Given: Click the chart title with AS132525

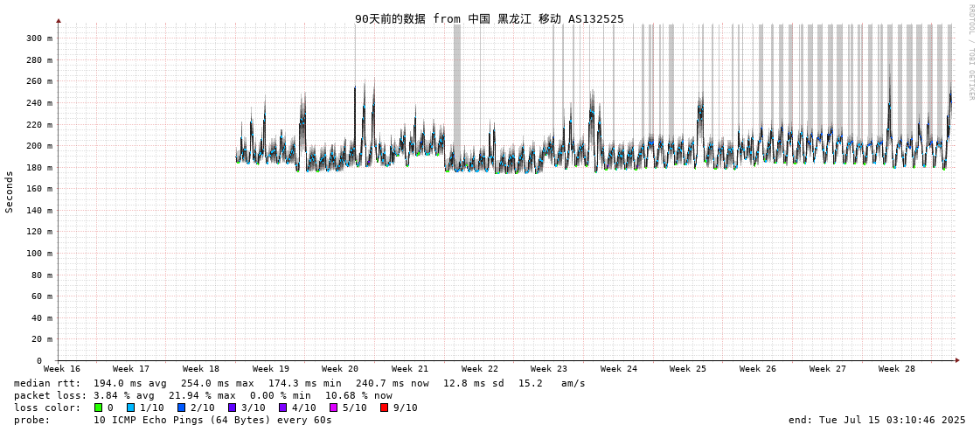Looking at the screenshot, I should point(490,18).
